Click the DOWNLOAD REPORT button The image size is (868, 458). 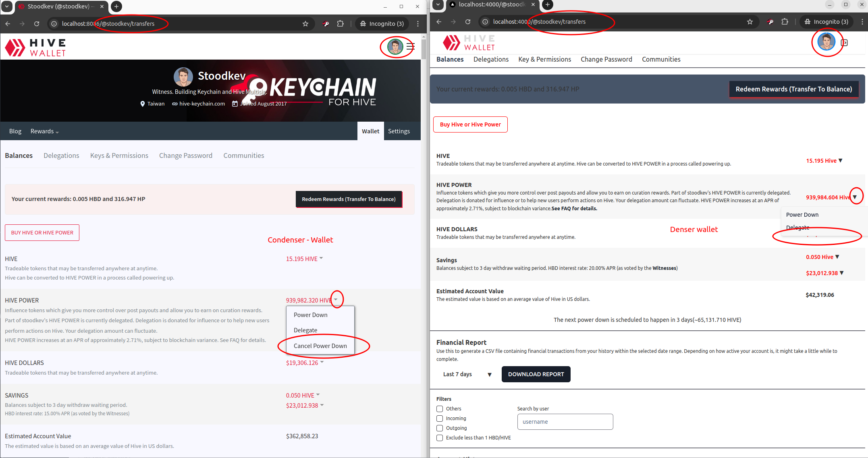[536, 374]
